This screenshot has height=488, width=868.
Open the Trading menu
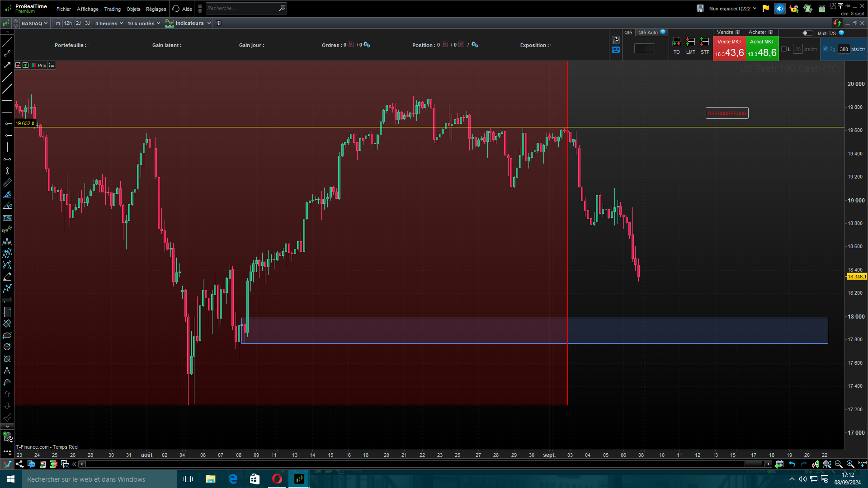pyautogui.click(x=112, y=9)
